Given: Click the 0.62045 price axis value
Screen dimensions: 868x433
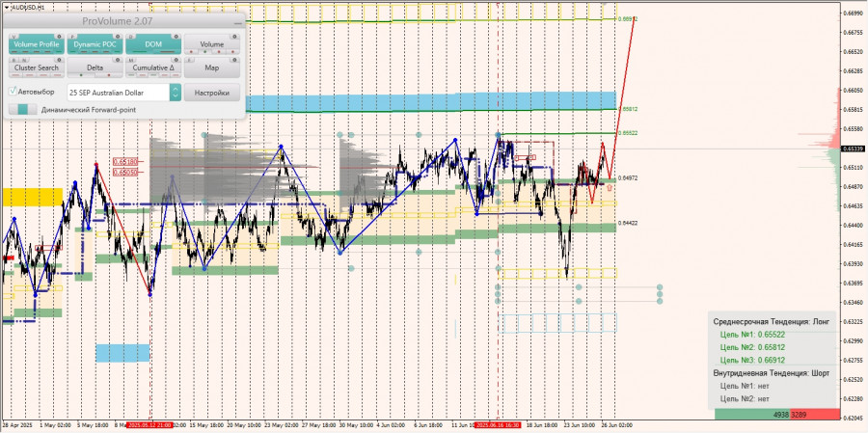Looking at the screenshot, I should [x=854, y=418].
